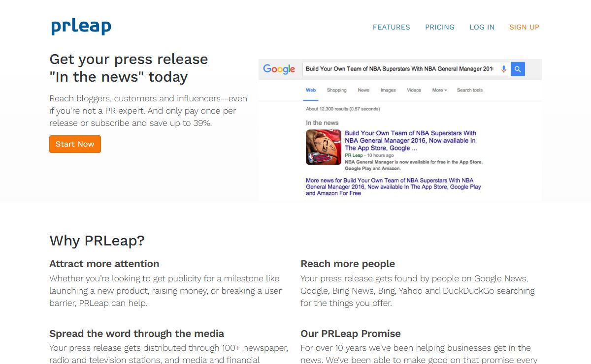Open the Sign Up link

tap(524, 27)
